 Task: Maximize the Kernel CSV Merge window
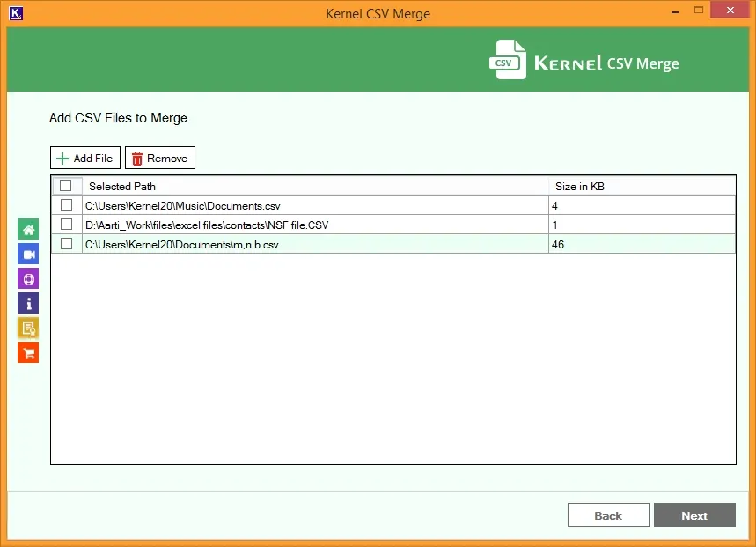click(x=699, y=11)
